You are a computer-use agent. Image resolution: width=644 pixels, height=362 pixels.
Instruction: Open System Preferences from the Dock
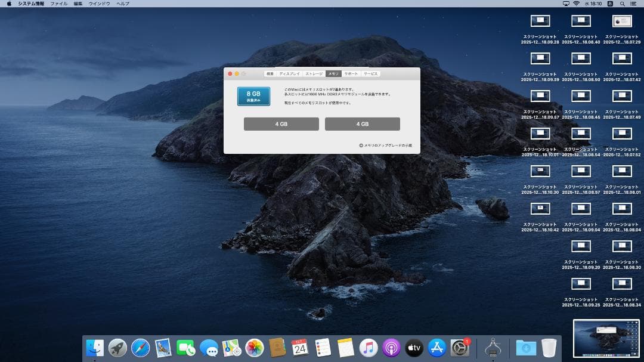pyautogui.click(x=458, y=348)
